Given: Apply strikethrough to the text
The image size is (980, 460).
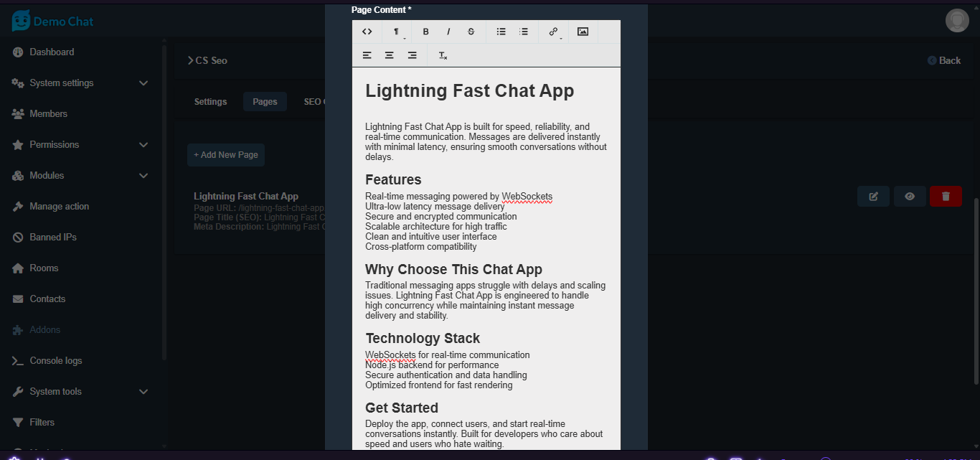Looking at the screenshot, I should click(x=471, y=32).
